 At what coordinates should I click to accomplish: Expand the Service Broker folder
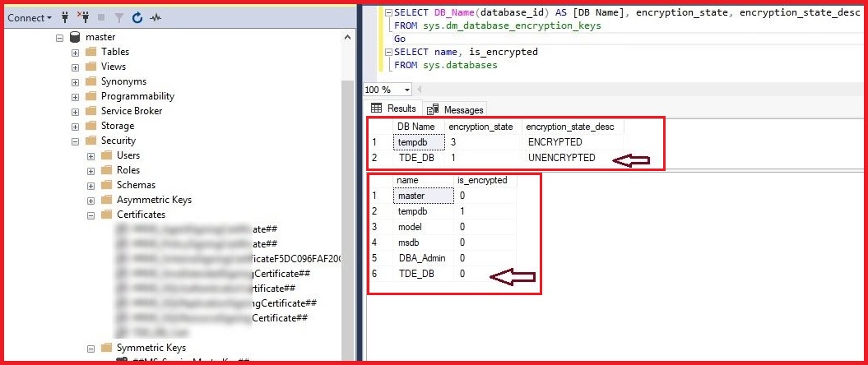(76, 112)
